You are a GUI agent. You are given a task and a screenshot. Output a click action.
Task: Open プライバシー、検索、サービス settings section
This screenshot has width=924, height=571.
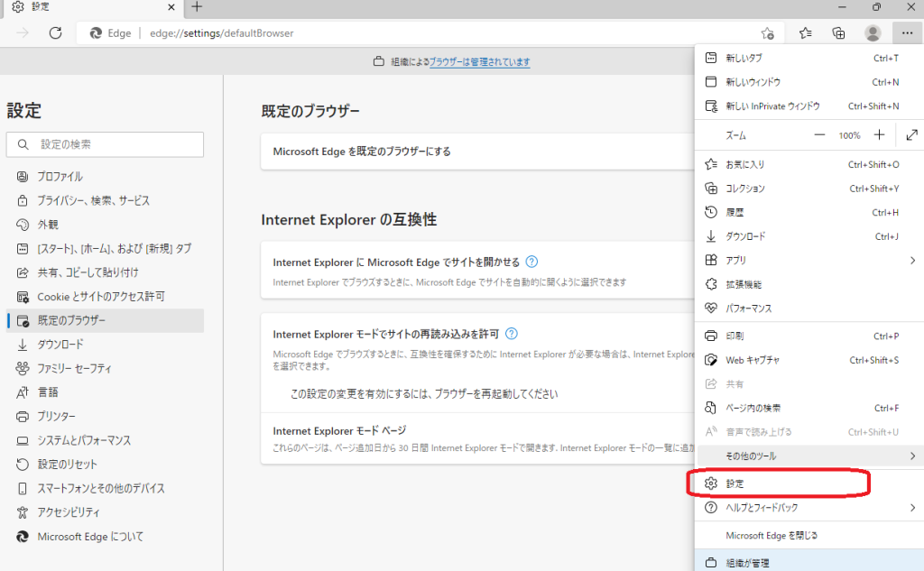point(93,200)
